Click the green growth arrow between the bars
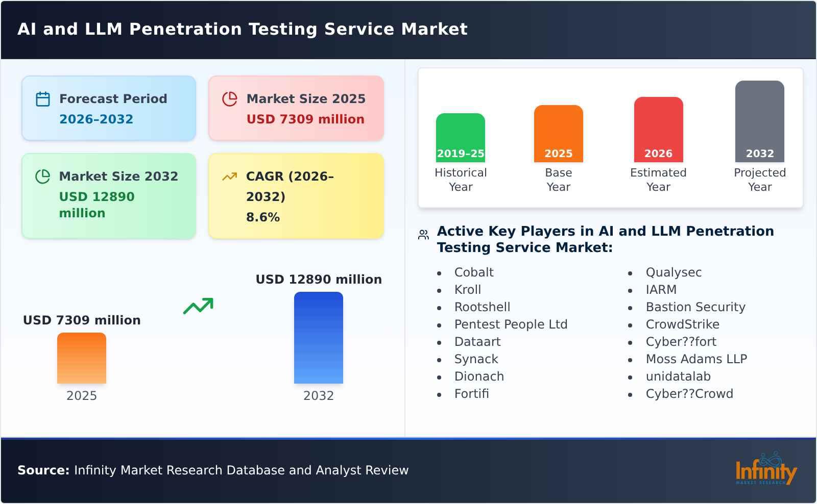The width and height of the screenshot is (817, 504). (x=199, y=306)
